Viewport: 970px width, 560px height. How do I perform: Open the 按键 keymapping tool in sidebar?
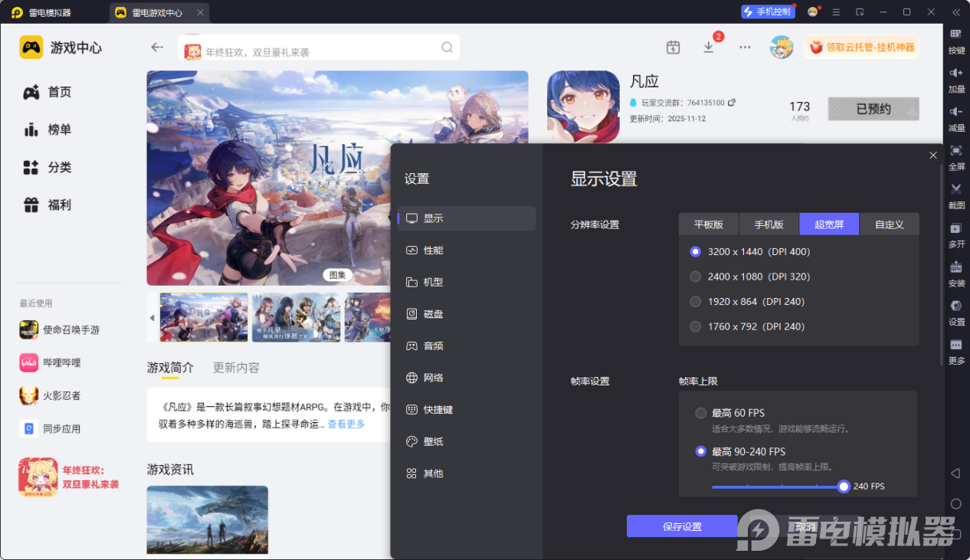point(956,41)
